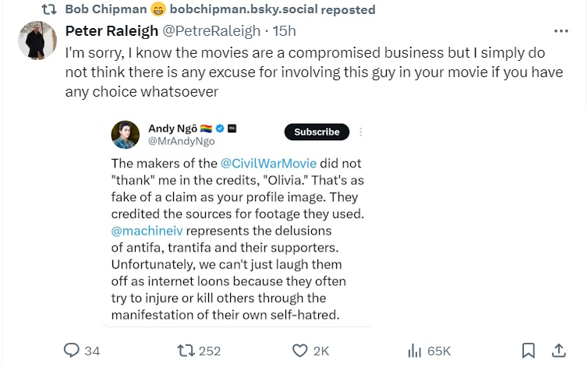The image size is (588, 367).
Task: Click the Subscribe button
Action: pyautogui.click(x=317, y=132)
